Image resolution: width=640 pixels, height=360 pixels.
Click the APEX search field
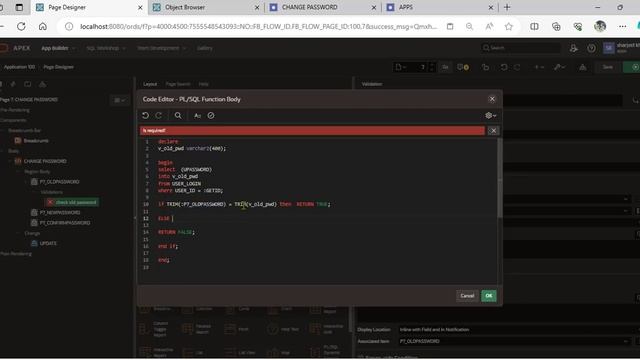coord(520,48)
